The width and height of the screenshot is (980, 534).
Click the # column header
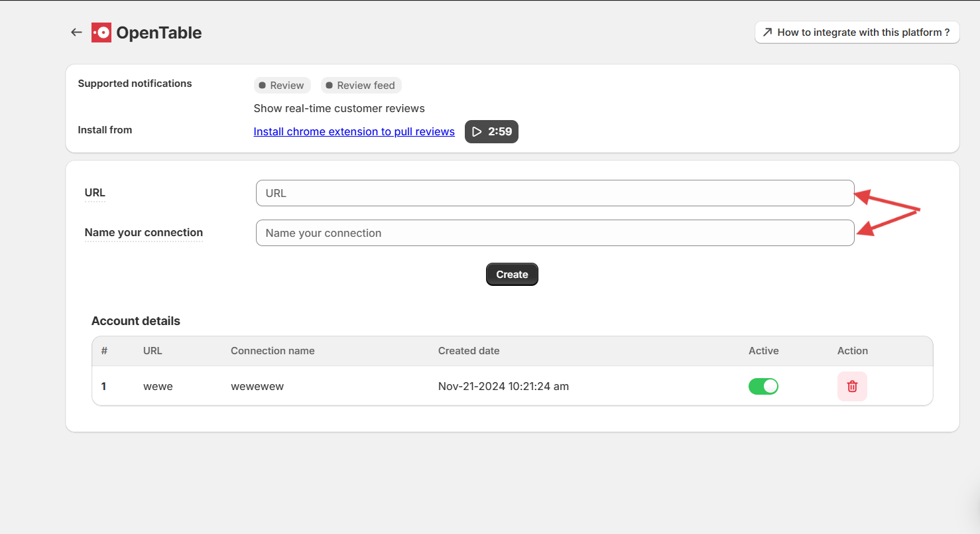pos(104,351)
